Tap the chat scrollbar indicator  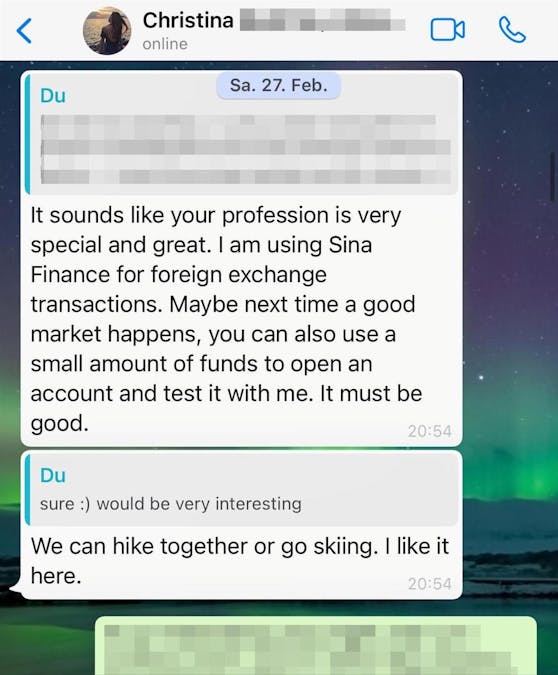552,176
